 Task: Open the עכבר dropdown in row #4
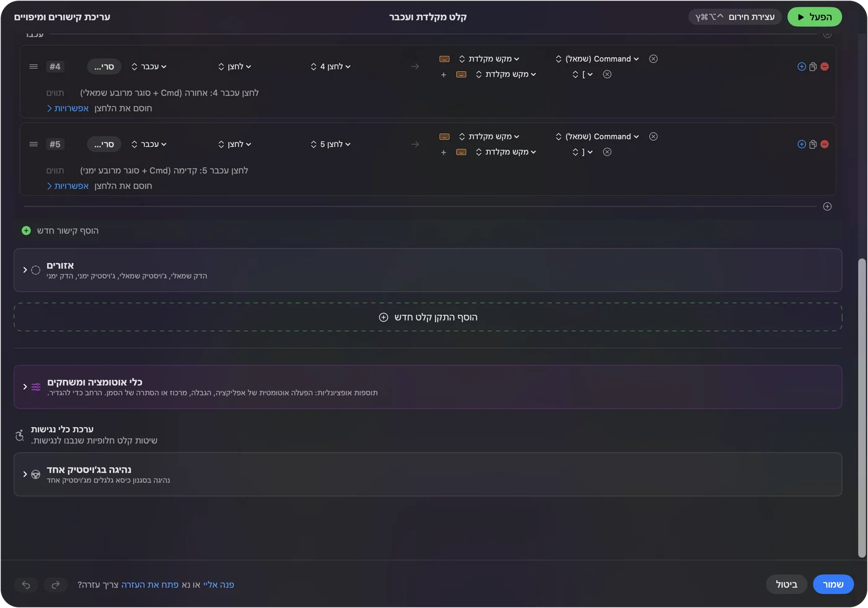[149, 66]
